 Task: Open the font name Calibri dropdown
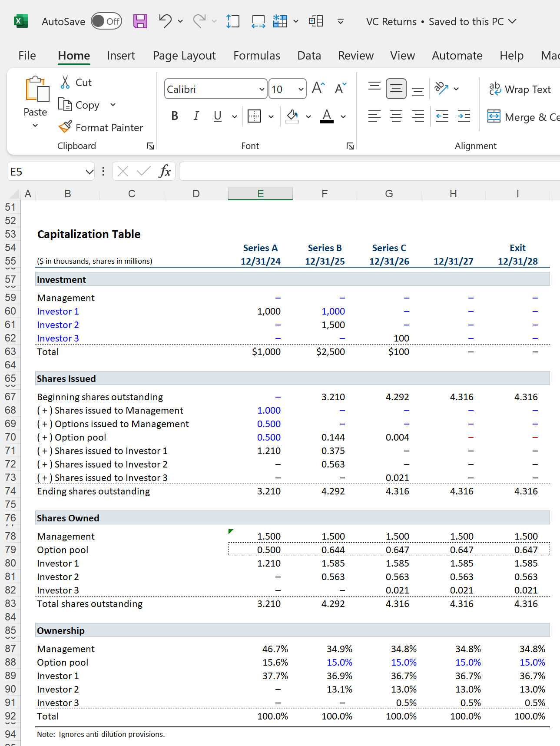262,90
